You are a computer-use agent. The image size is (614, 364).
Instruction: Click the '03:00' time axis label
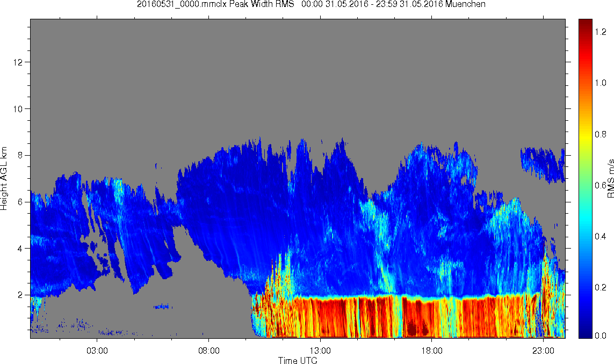tap(97, 351)
